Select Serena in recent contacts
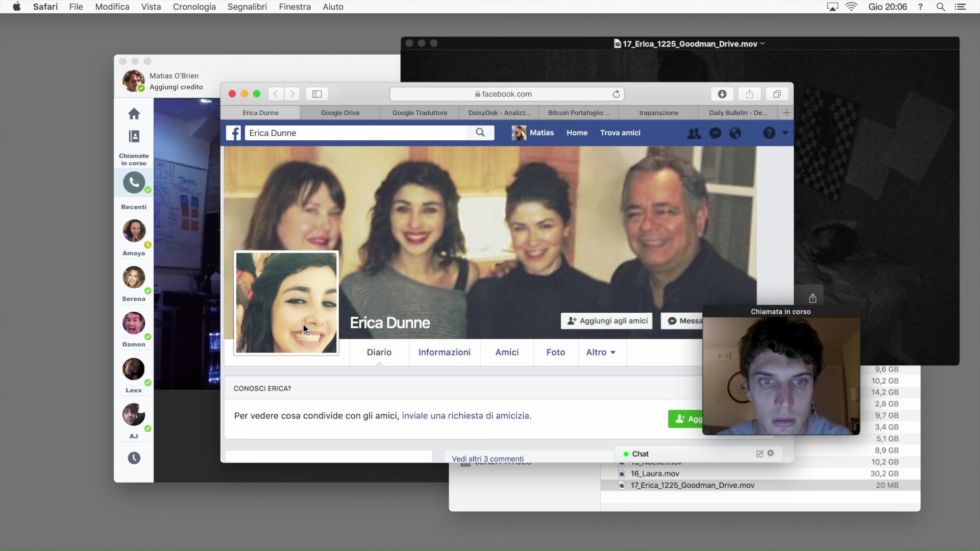Image resolution: width=980 pixels, height=551 pixels. 134,277
